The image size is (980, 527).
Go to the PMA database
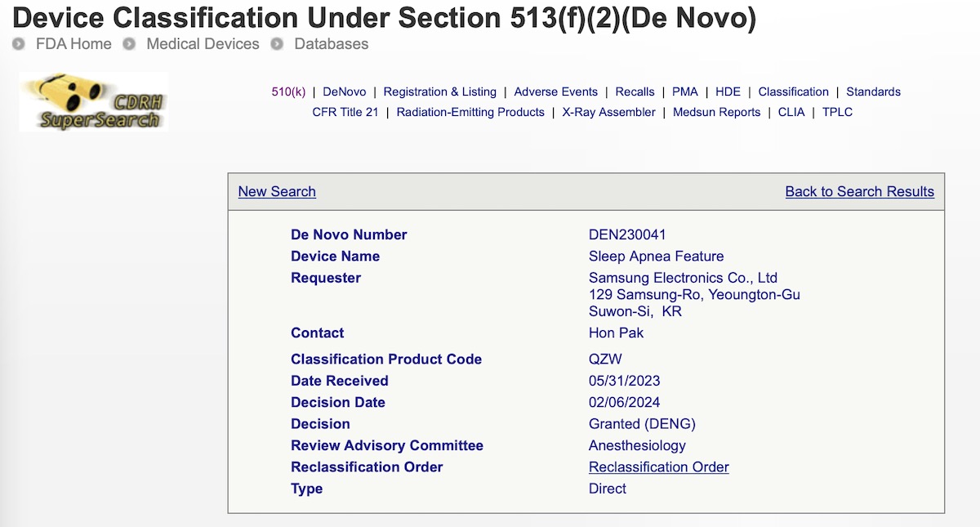[685, 92]
